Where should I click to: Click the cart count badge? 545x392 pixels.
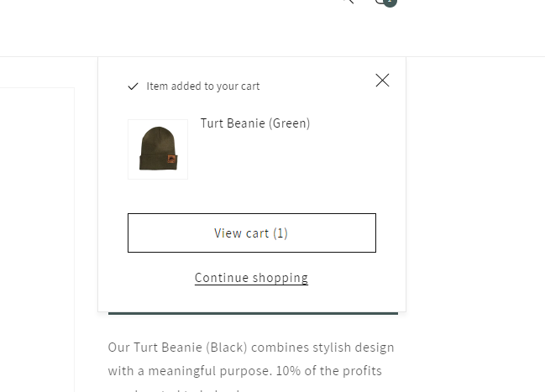(x=391, y=3)
